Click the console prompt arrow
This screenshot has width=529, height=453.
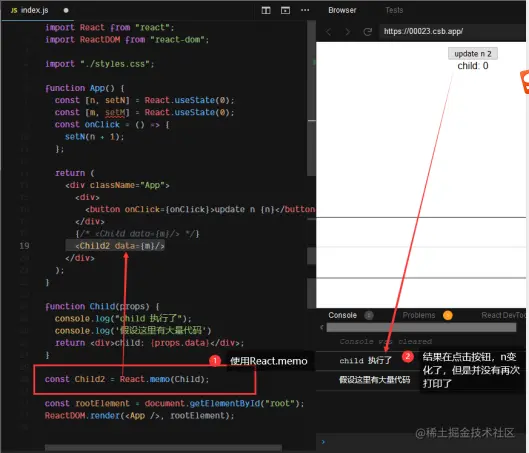(x=323, y=442)
